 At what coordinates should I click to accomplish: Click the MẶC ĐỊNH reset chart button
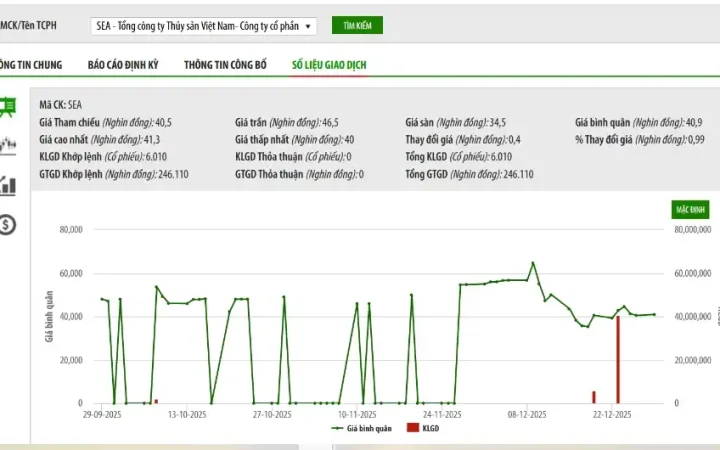(x=690, y=210)
